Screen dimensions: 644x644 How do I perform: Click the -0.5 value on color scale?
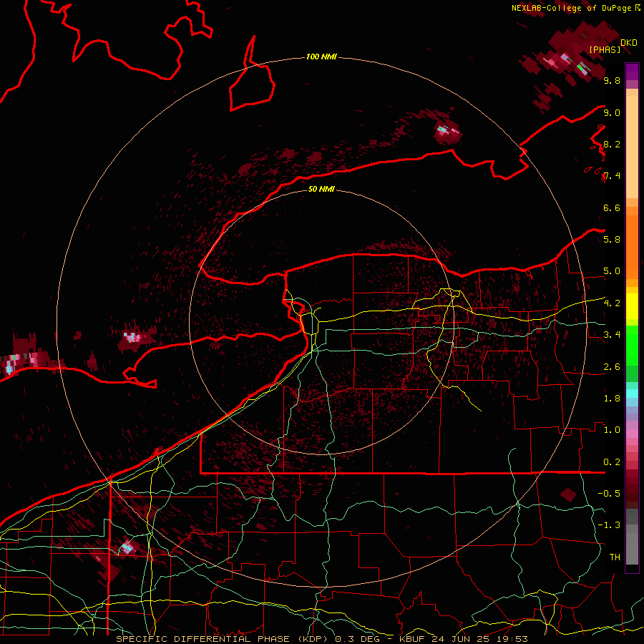click(x=609, y=493)
